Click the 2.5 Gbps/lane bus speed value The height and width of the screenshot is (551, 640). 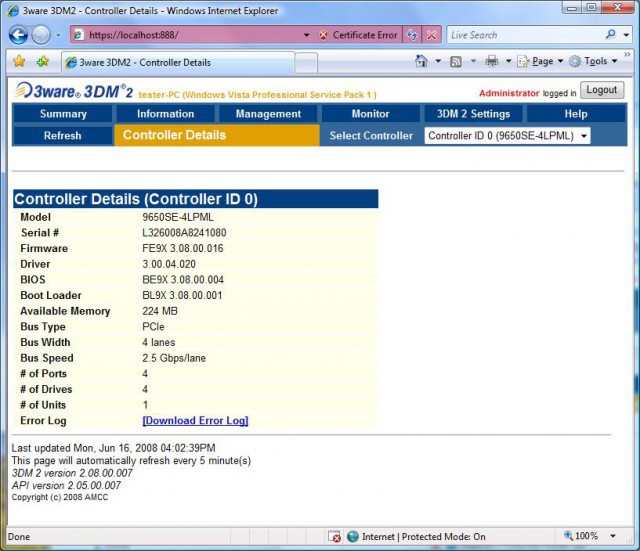[174, 358]
